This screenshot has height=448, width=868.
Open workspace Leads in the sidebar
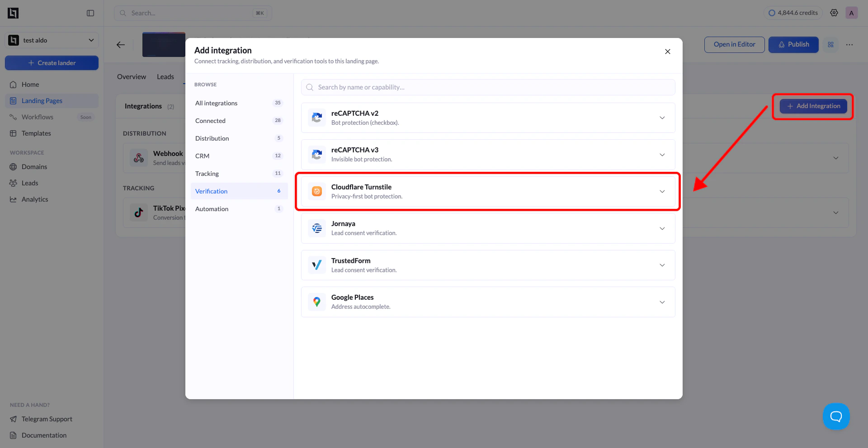click(x=52, y=183)
